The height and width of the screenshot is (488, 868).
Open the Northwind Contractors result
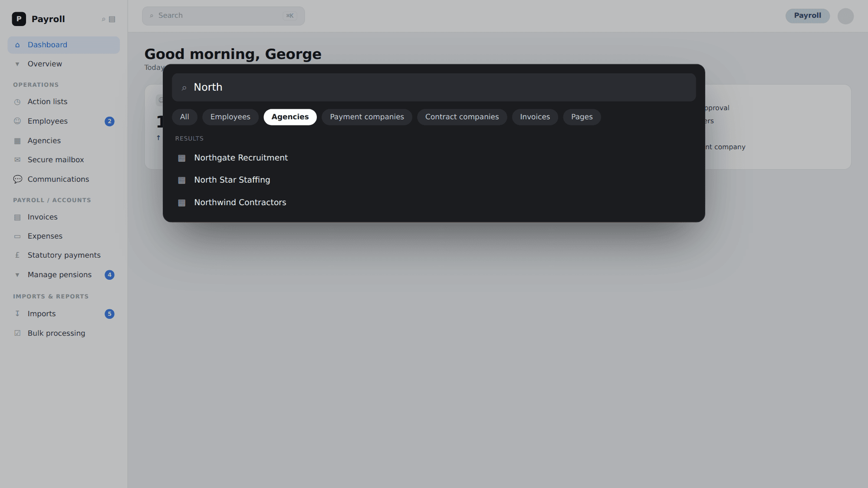[x=434, y=203]
